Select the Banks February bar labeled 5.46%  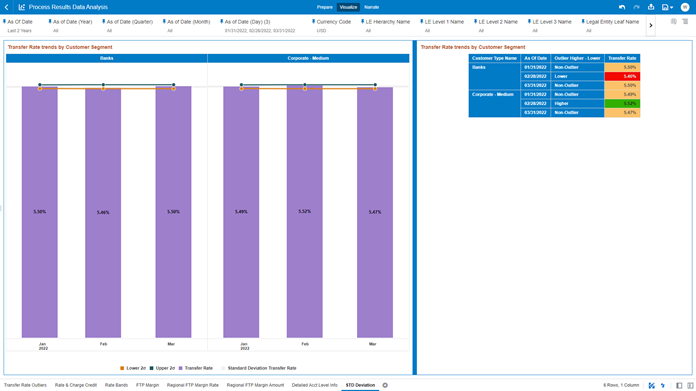[103, 213]
